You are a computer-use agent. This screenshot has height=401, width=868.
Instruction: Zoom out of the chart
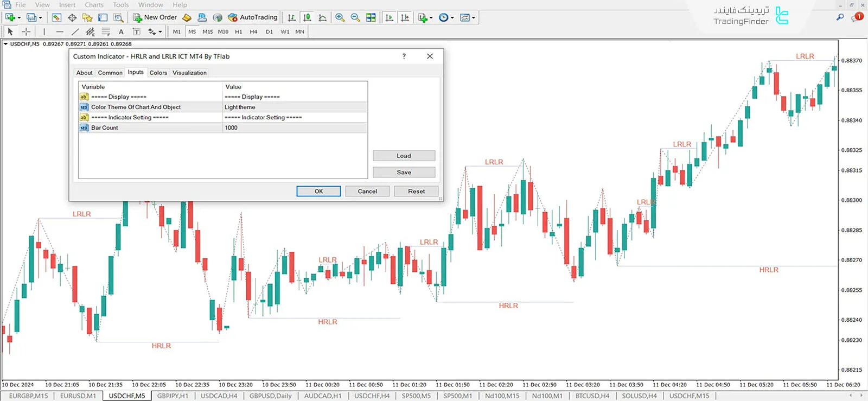(355, 17)
